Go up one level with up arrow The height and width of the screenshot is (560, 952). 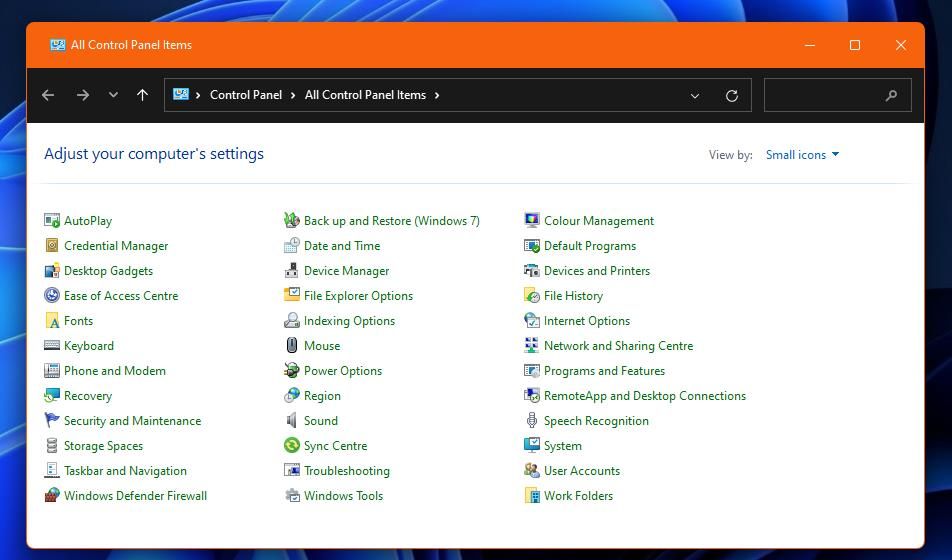click(143, 95)
